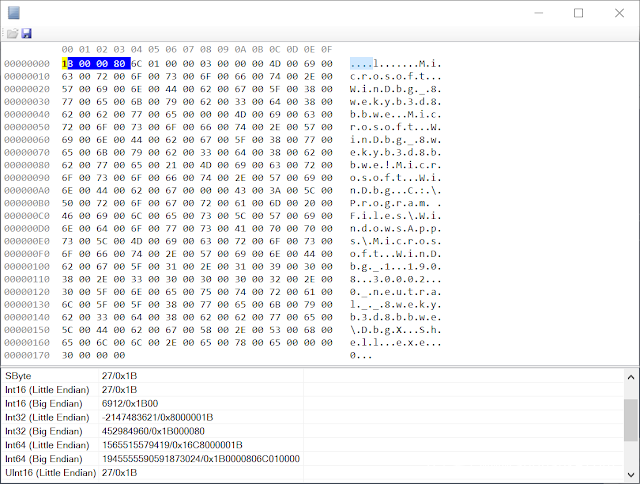Select Int64 (Little Endian) row label
This screenshot has height=484, width=640.
point(47,445)
